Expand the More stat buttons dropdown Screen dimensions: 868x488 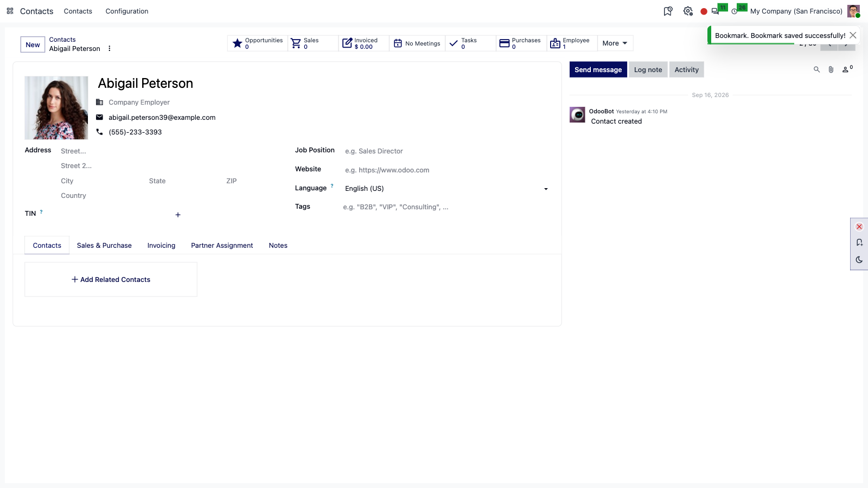pyautogui.click(x=615, y=43)
